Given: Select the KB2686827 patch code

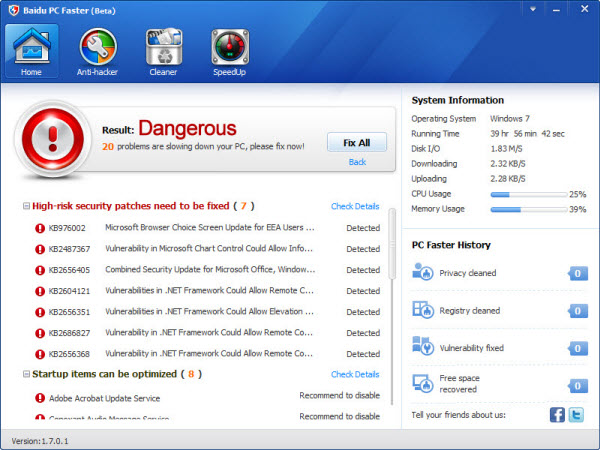Looking at the screenshot, I should point(69,333).
